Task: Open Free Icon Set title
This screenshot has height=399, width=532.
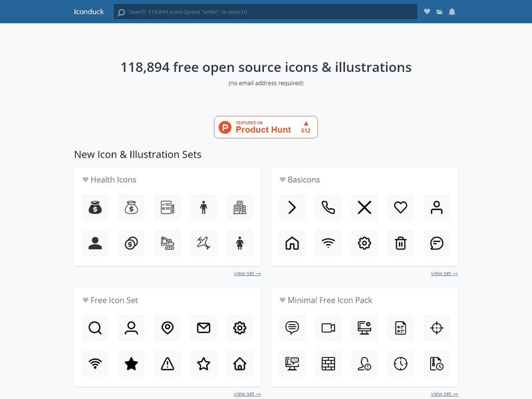Action: pos(114,300)
